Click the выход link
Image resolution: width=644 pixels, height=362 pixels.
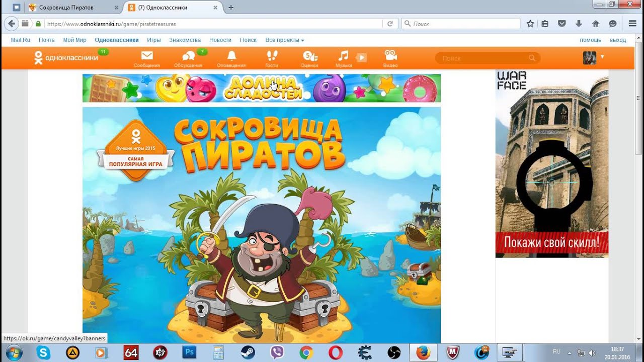click(x=618, y=40)
